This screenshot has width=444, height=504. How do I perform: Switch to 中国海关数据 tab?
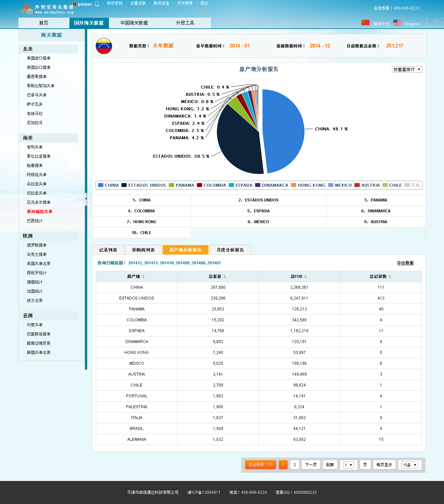[x=134, y=23]
